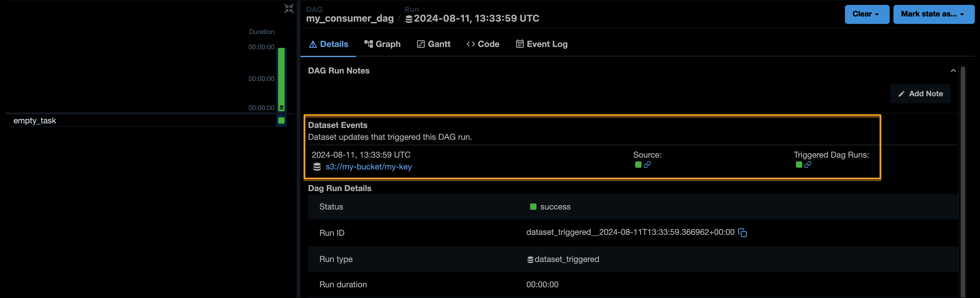Switch to the Gantt tab
The width and height of the screenshot is (980, 298).
coord(433,44)
